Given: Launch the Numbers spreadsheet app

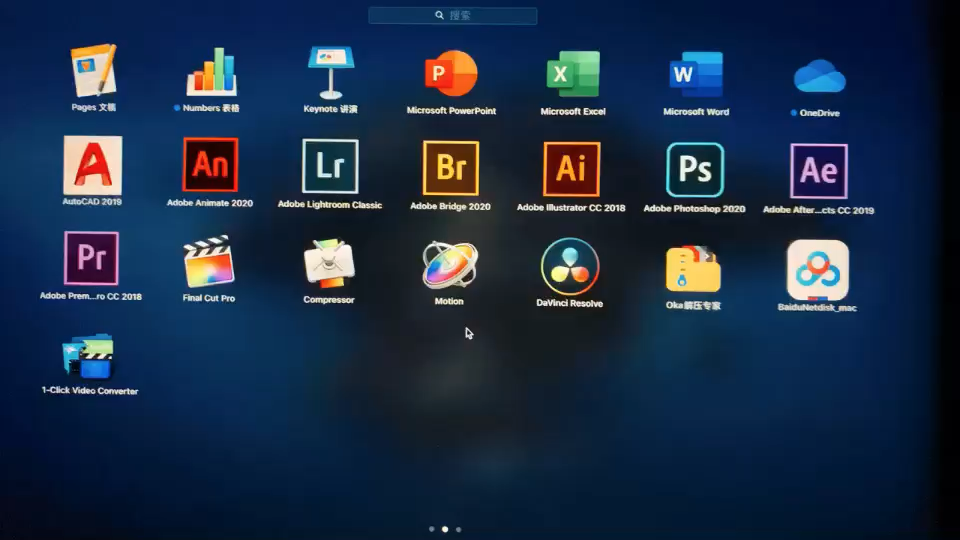Looking at the screenshot, I should 211,72.
